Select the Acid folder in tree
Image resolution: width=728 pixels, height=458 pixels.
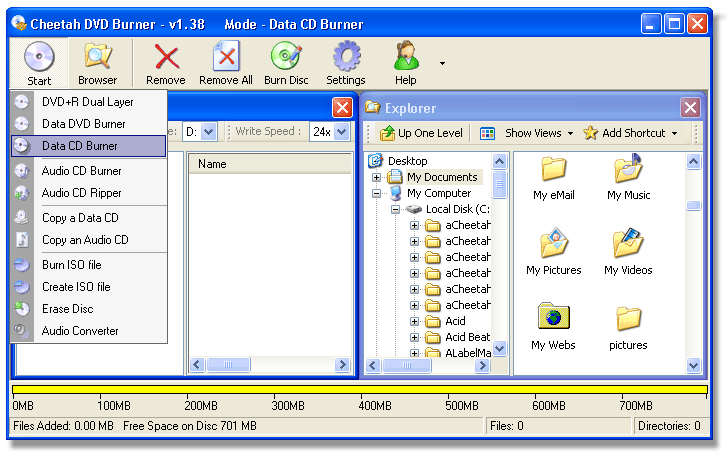point(455,321)
